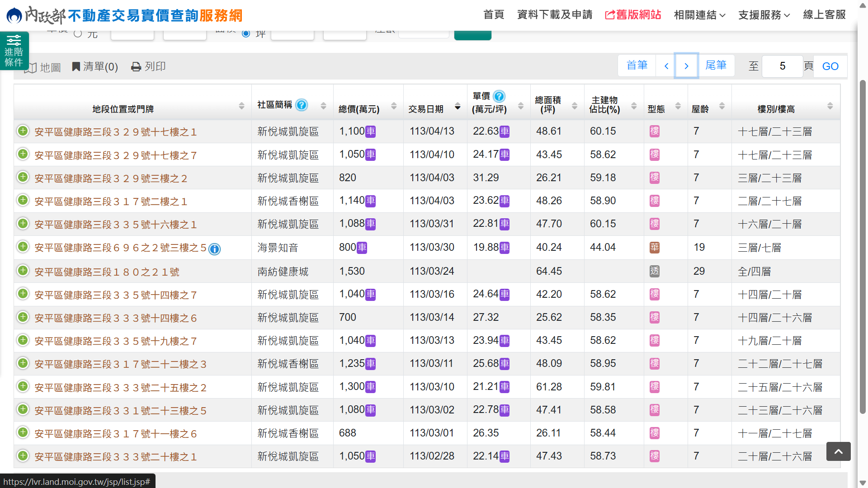This screenshot has width=868, height=488.
Task: Click info icon on 海景知音 address row
Action: click(215, 249)
